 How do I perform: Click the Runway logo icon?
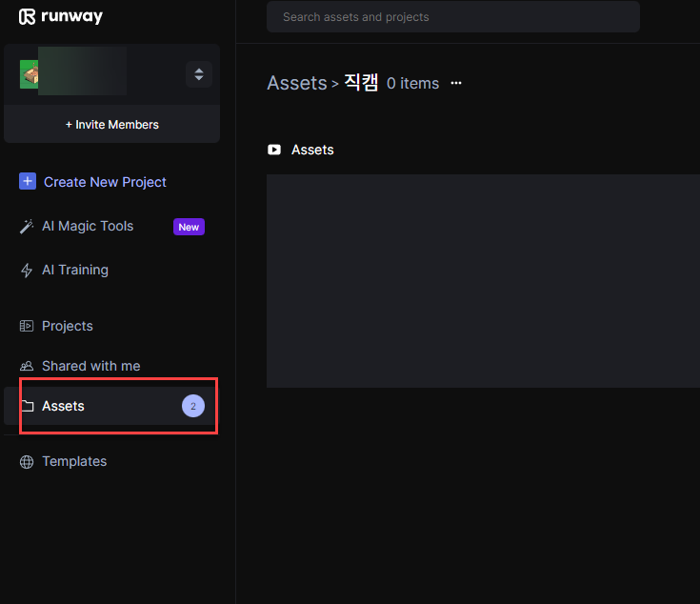[x=28, y=17]
